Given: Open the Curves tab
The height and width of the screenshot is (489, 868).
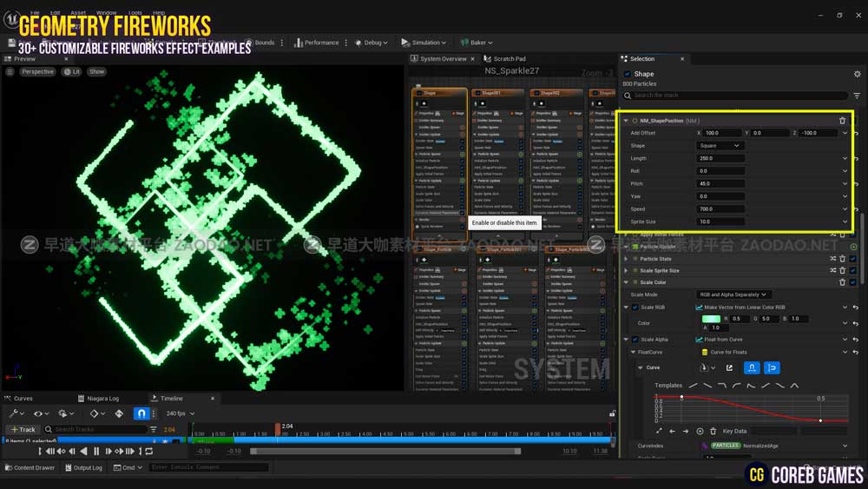Looking at the screenshot, I should click(19, 399).
